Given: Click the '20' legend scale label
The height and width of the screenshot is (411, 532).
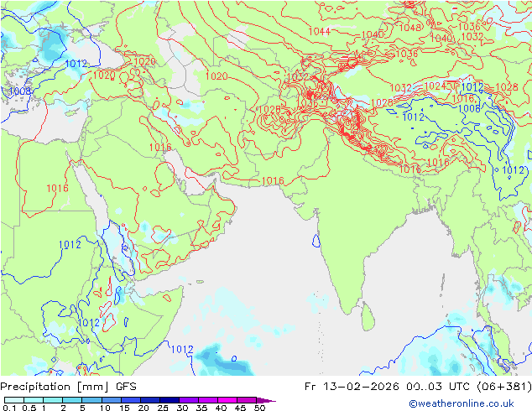Looking at the screenshot, I should tap(143, 408).
